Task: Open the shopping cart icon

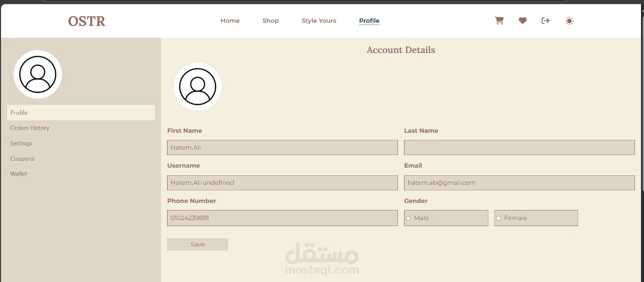Action: click(499, 21)
